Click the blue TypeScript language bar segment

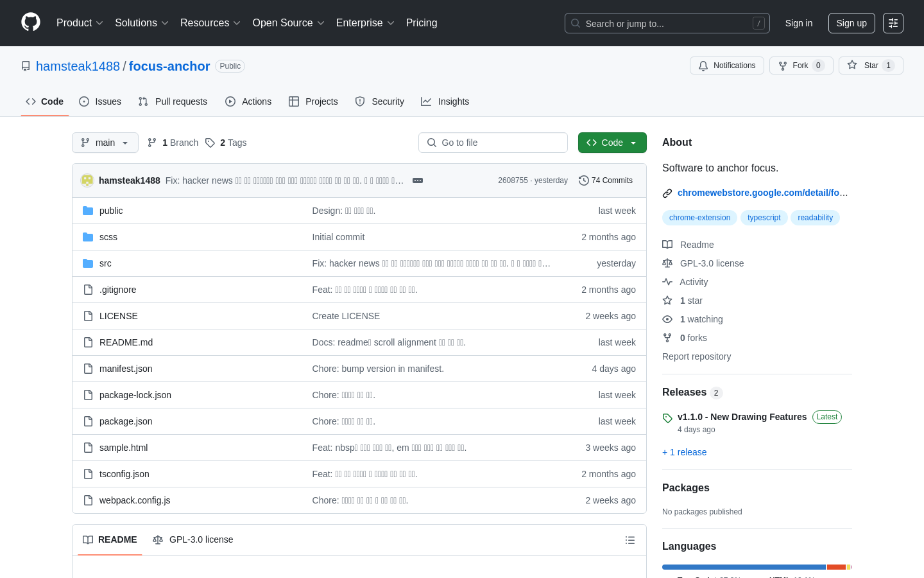[744, 567]
